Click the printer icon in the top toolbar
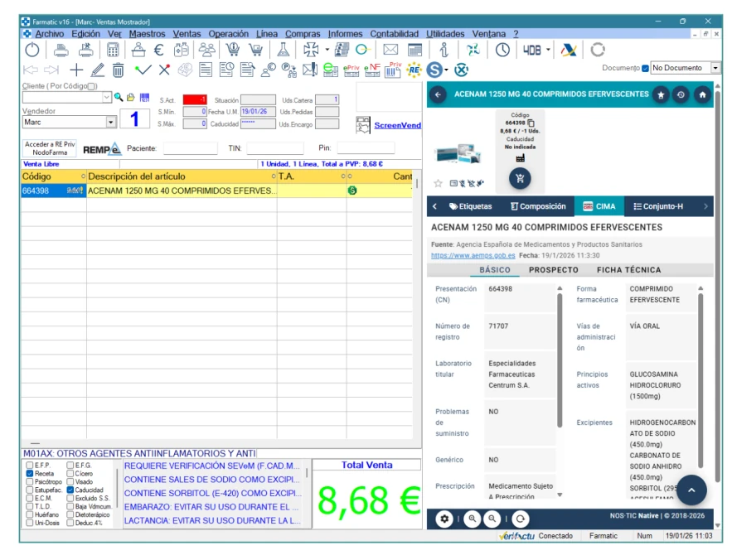 [x=61, y=50]
